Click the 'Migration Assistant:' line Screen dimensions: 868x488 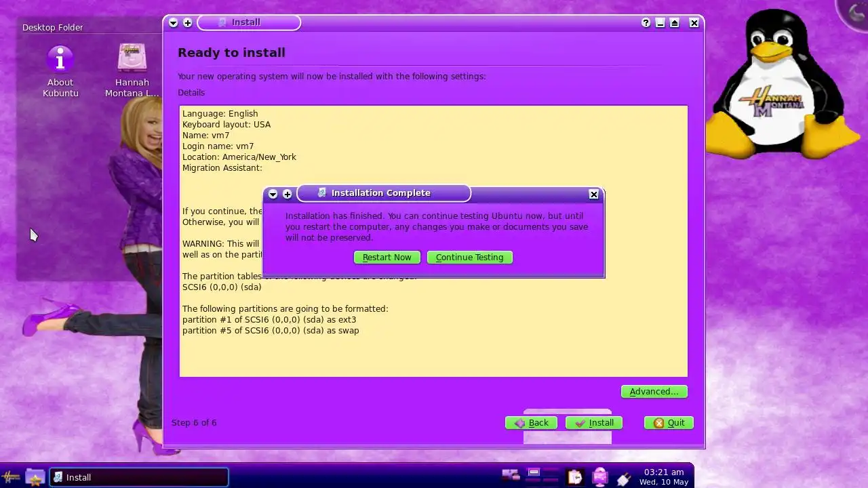222,168
